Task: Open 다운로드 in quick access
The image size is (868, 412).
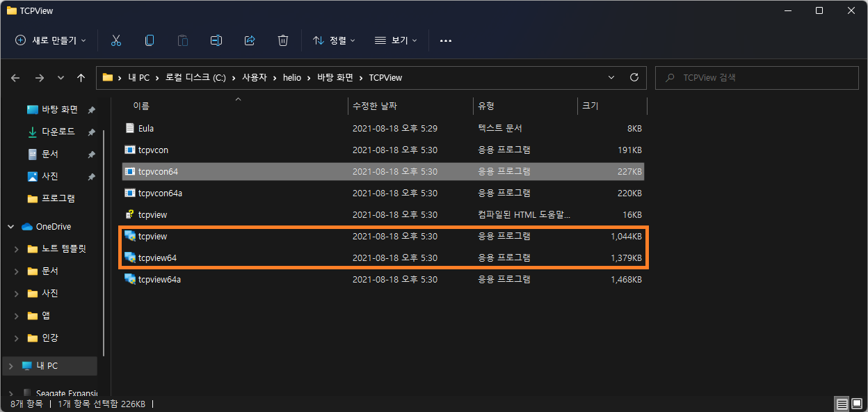Action: click(x=58, y=132)
